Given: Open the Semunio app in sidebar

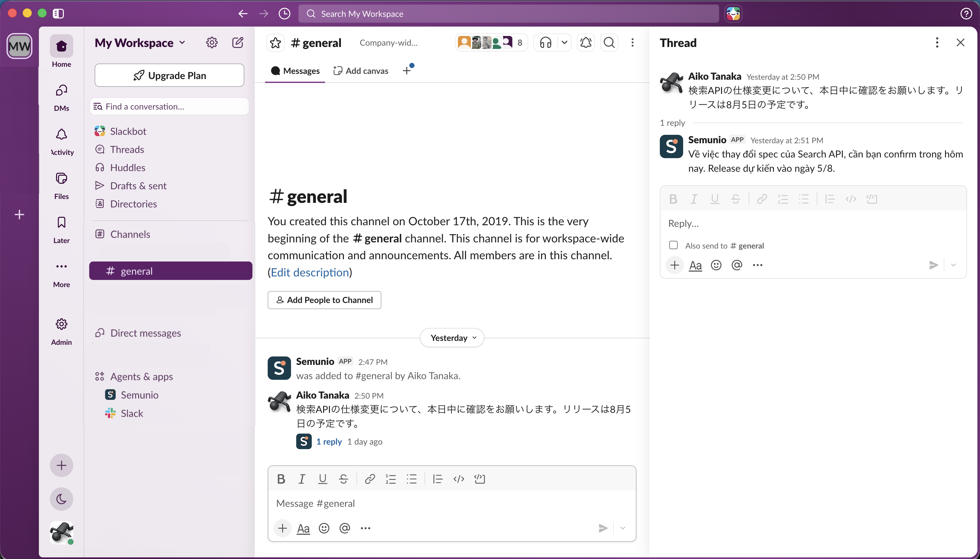Looking at the screenshot, I should click(x=139, y=395).
